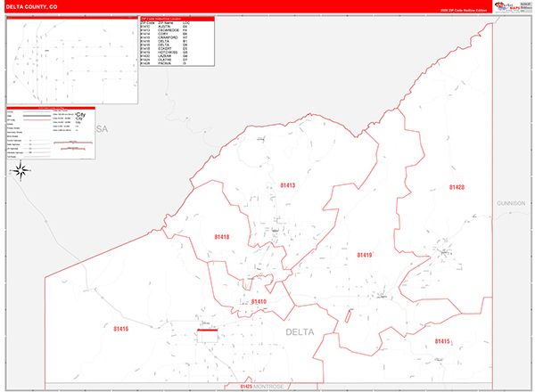Click on ZIP code region 81428
535x392 pixels.
click(x=457, y=187)
